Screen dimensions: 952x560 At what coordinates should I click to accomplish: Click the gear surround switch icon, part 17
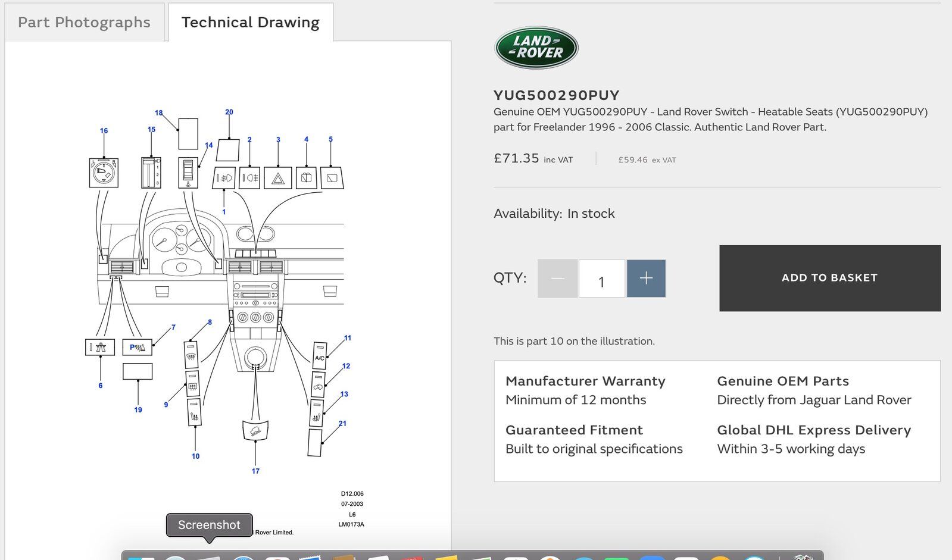255,430
